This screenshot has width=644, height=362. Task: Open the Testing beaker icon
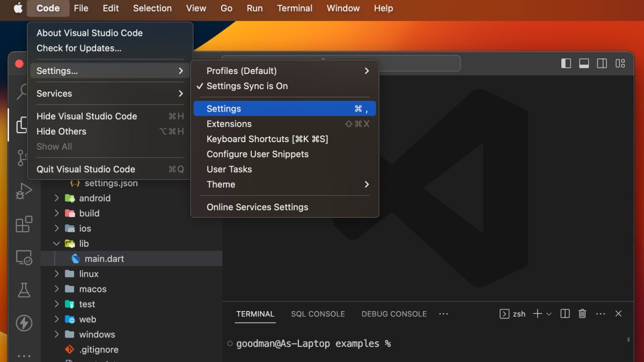pos(24,290)
